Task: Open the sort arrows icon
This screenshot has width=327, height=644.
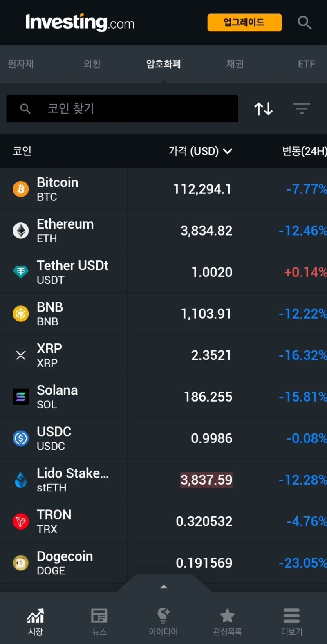Action: coord(264,109)
